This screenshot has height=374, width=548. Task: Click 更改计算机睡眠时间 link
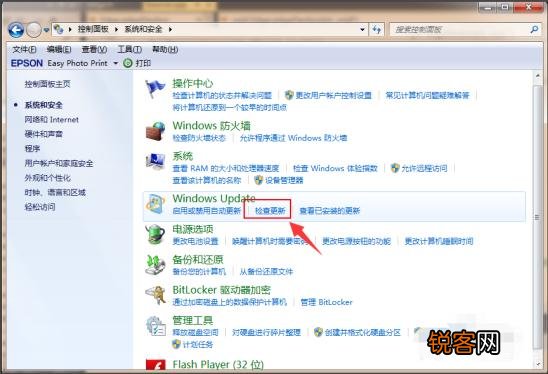point(439,241)
